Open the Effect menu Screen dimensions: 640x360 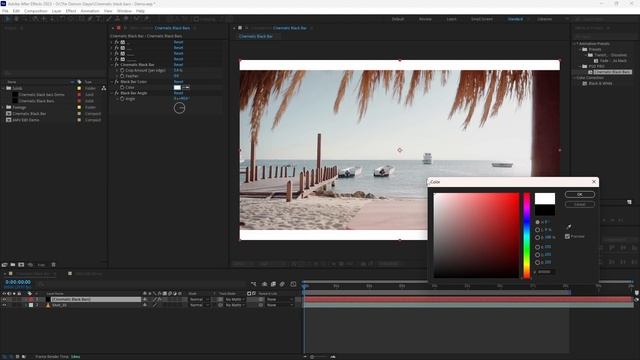pos(71,11)
